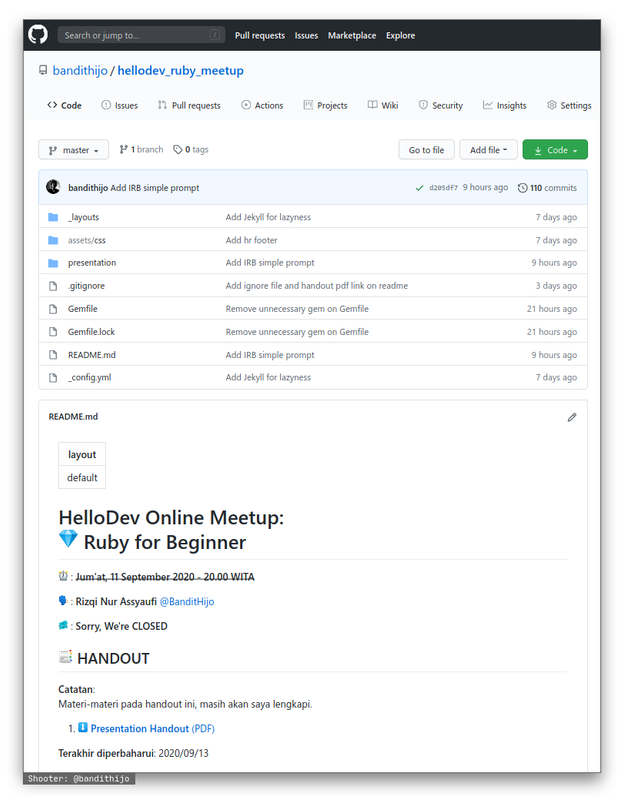Click the Go to file button

[x=426, y=150]
